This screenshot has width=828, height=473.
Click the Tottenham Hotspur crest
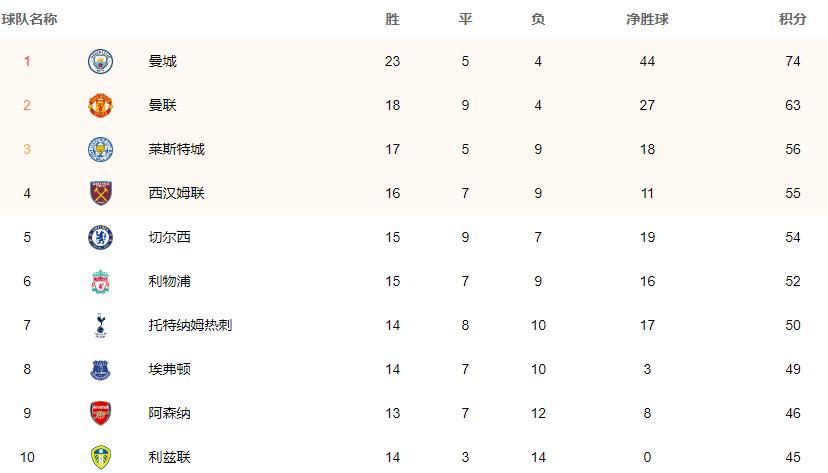100,325
